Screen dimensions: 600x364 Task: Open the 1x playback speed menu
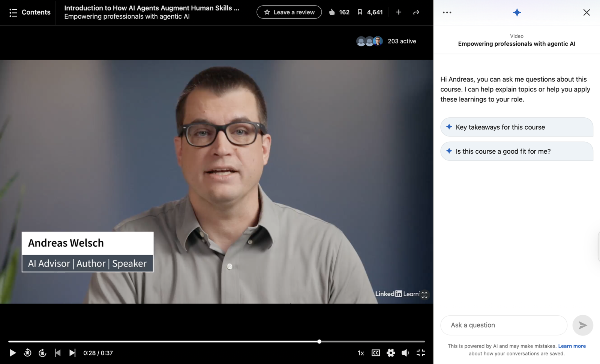361,353
